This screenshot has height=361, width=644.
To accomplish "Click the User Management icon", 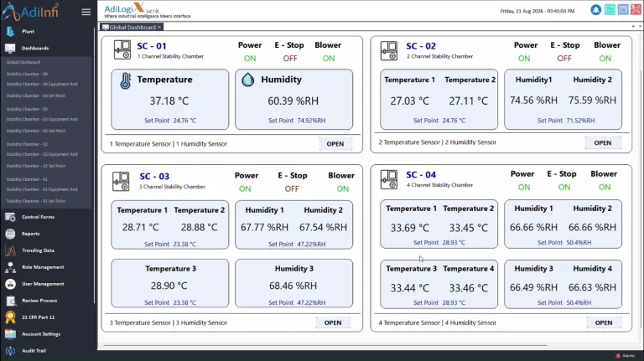I will pyautogui.click(x=10, y=284).
